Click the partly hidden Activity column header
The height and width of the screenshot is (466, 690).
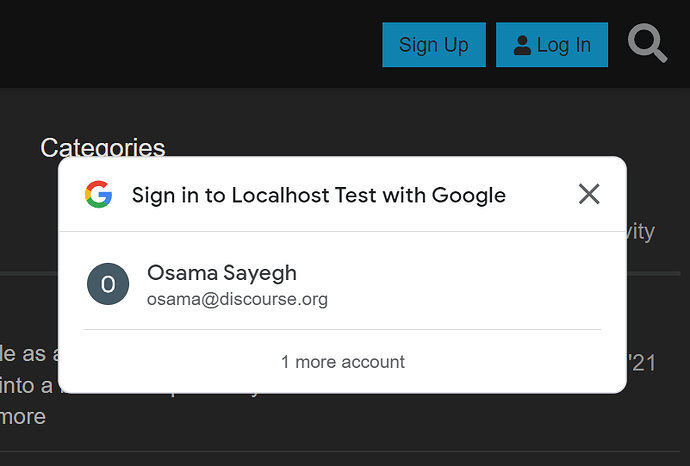click(641, 231)
